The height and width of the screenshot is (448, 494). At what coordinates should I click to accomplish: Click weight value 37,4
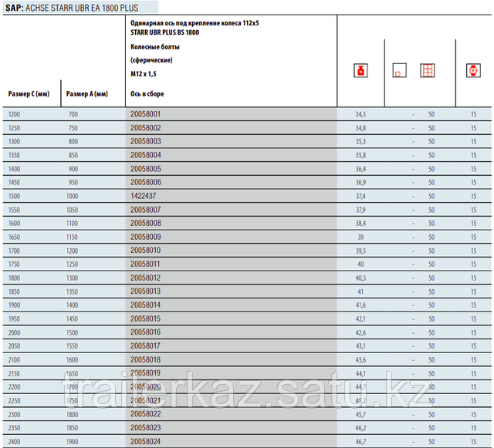tap(360, 196)
